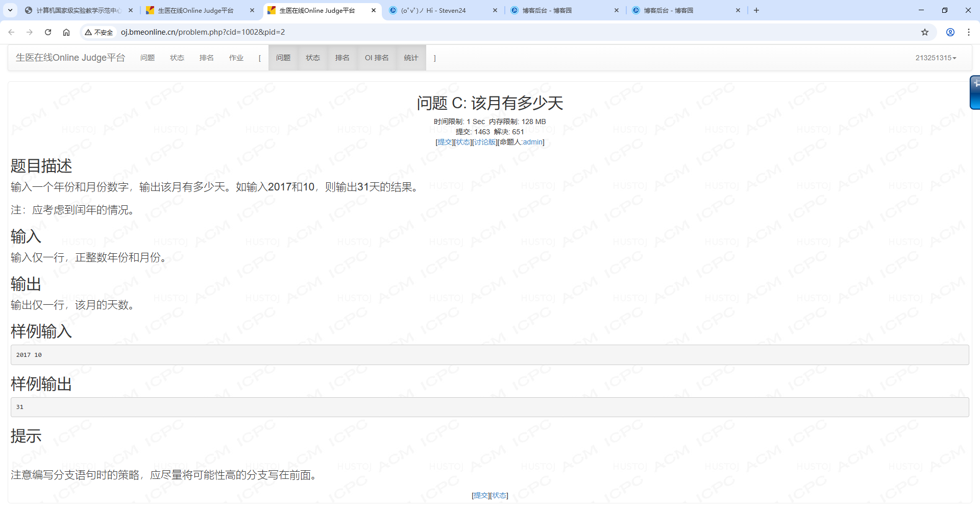Click the 提交: 1463 解决: 651 statistics line
This screenshot has width=980, height=531.
click(490, 132)
